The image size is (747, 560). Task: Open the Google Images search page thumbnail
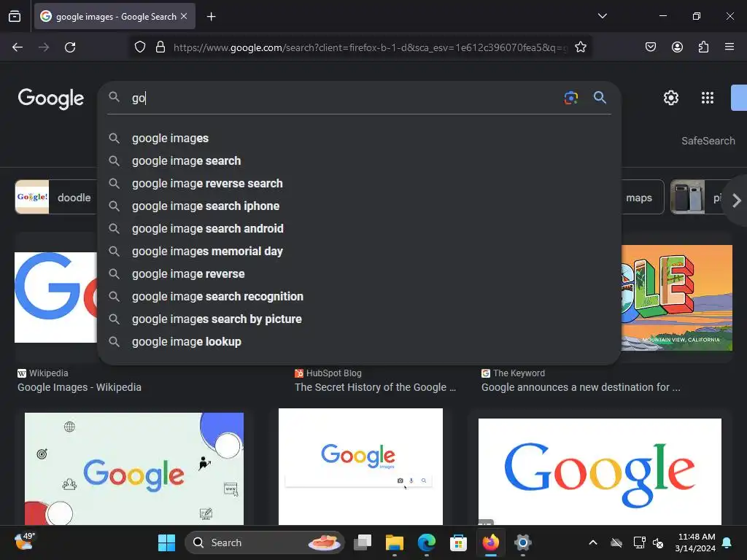360,467
